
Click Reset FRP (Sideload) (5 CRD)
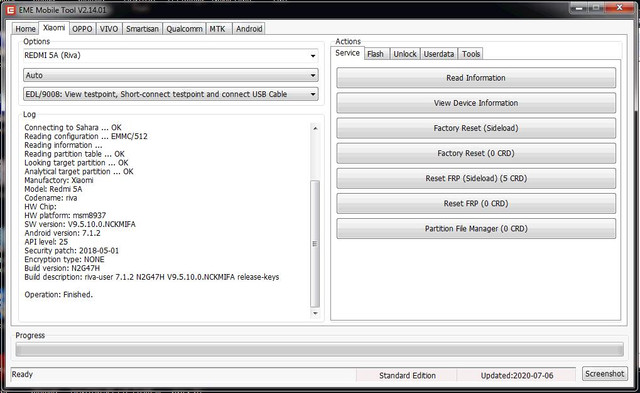pos(476,178)
